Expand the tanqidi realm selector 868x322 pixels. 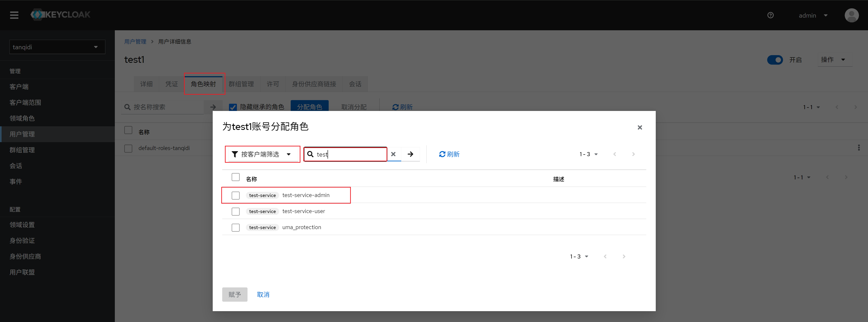57,47
